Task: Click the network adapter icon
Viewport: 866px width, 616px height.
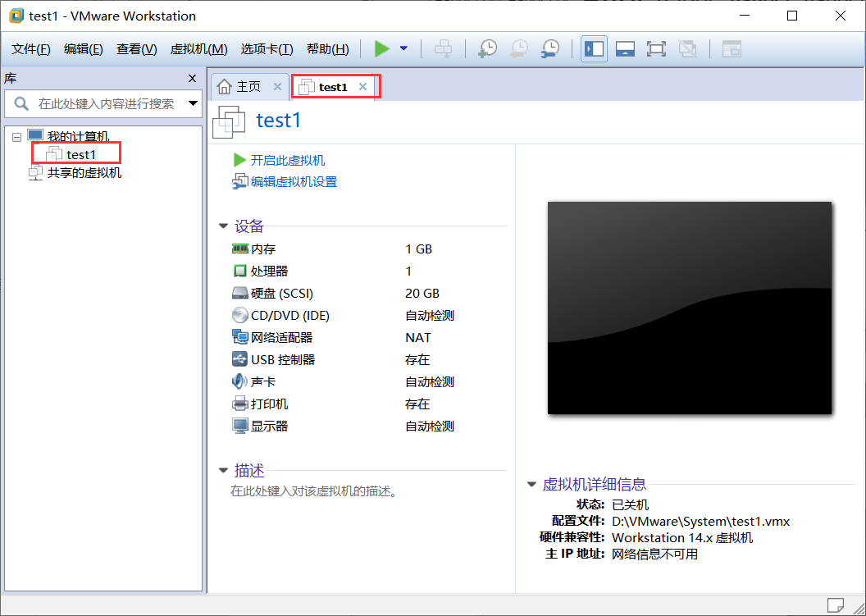Action: tap(239, 337)
